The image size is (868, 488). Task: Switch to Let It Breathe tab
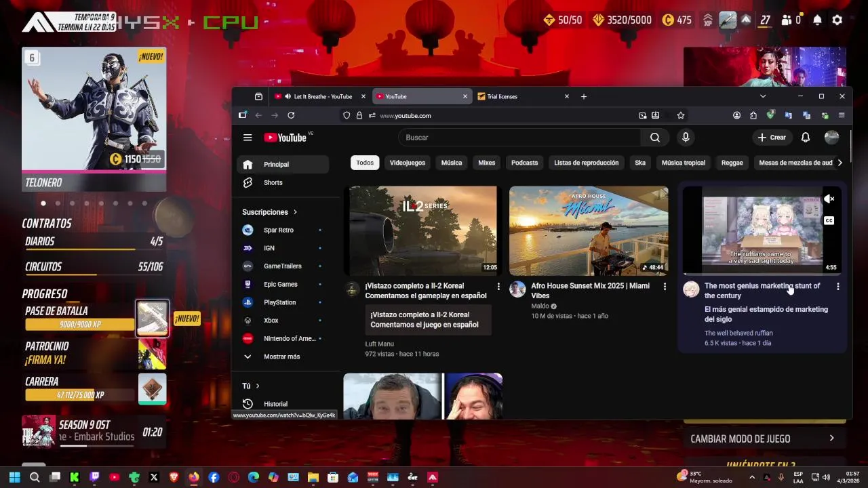pos(320,96)
